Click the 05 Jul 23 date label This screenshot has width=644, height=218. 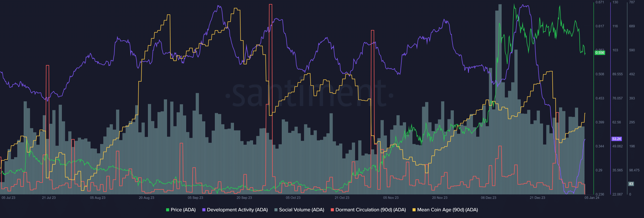coord(8,198)
